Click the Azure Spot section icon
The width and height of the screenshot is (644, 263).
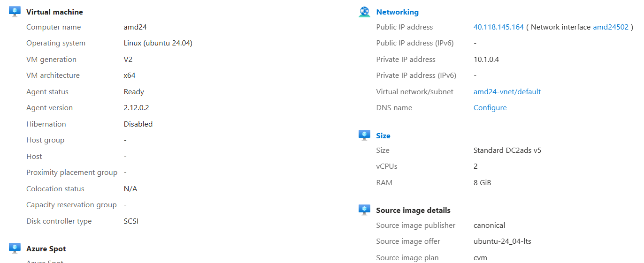point(15,248)
